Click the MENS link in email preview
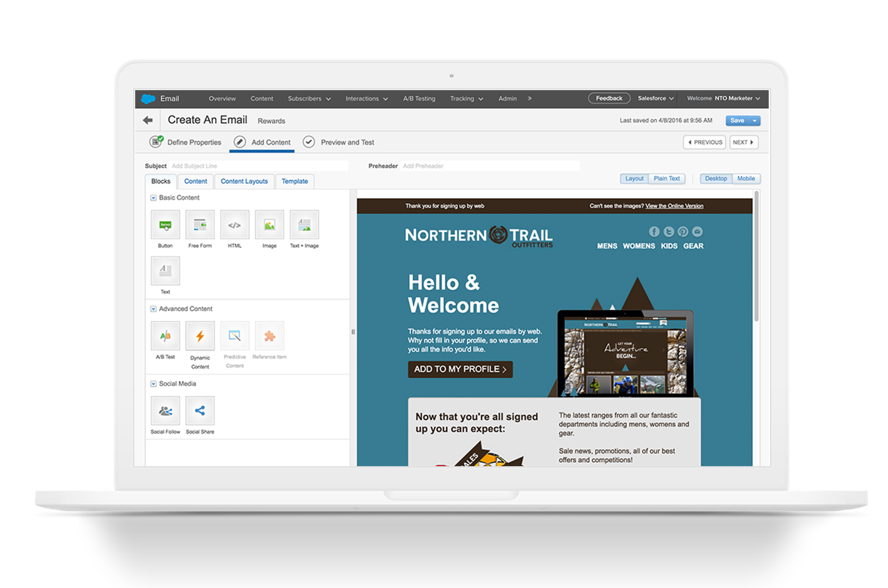Viewport: 888px width, 588px height. [x=607, y=246]
